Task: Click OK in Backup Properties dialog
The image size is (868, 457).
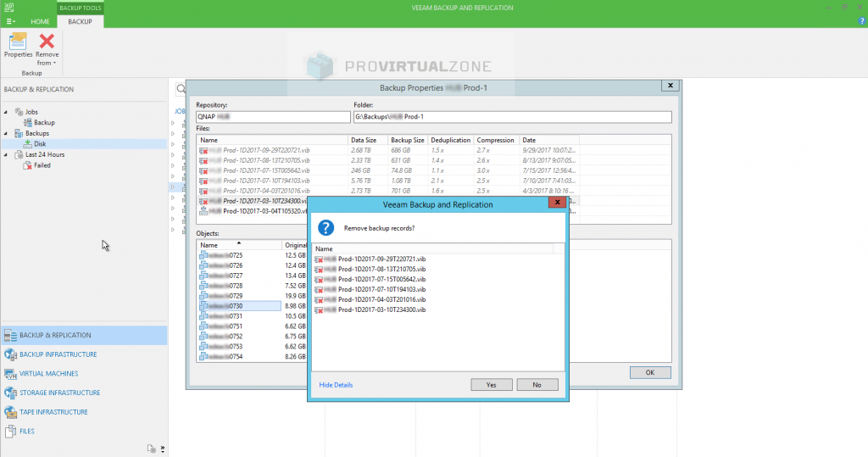Action: [x=650, y=373]
